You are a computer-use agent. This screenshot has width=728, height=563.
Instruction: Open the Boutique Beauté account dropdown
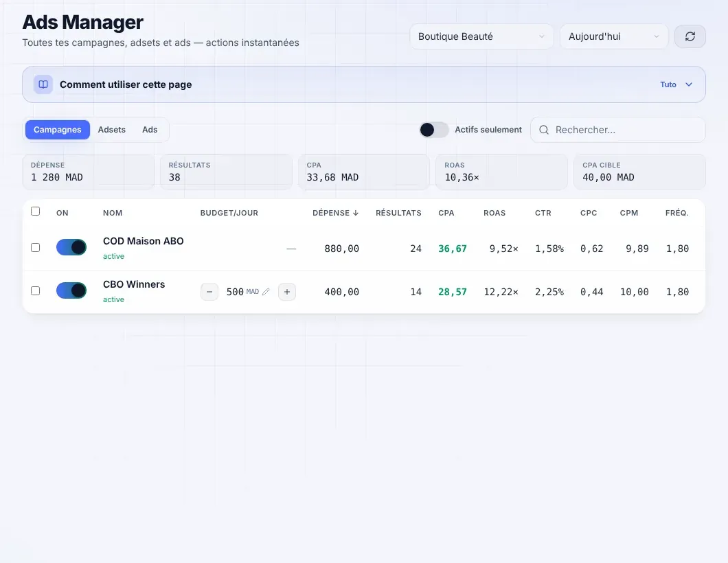tap(481, 36)
